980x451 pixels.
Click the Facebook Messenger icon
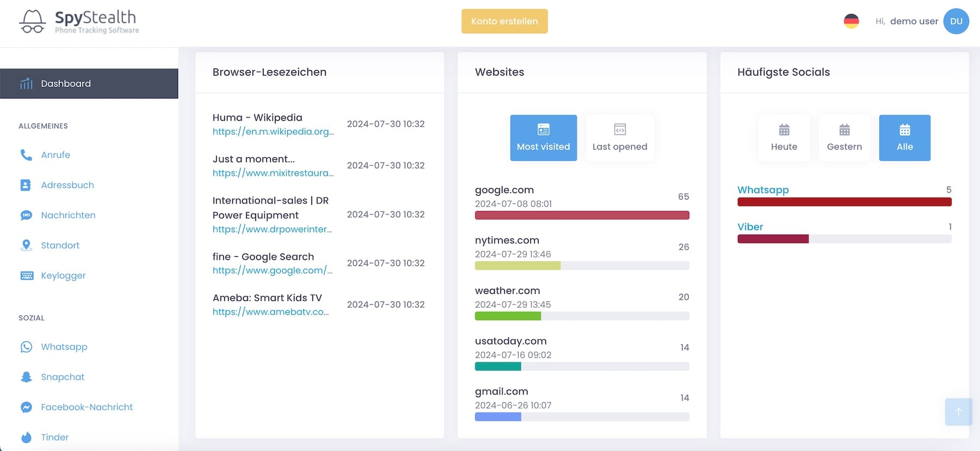(x=26, y=407)
